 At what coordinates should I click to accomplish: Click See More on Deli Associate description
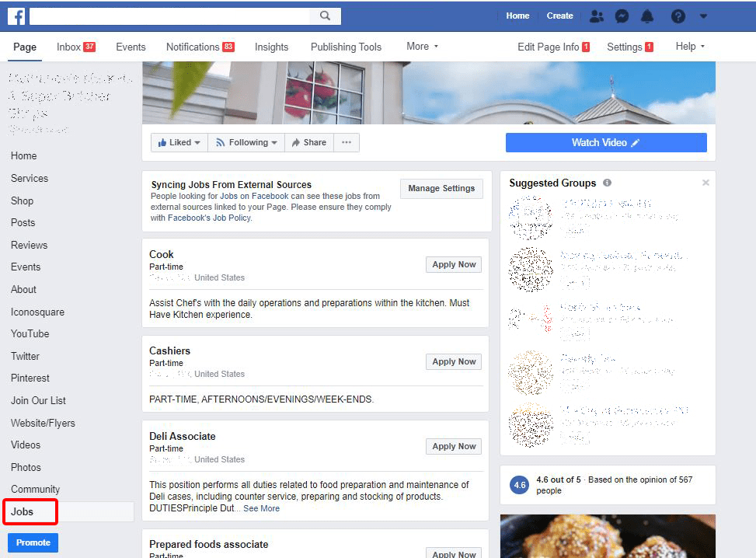(x=261, y=507)
